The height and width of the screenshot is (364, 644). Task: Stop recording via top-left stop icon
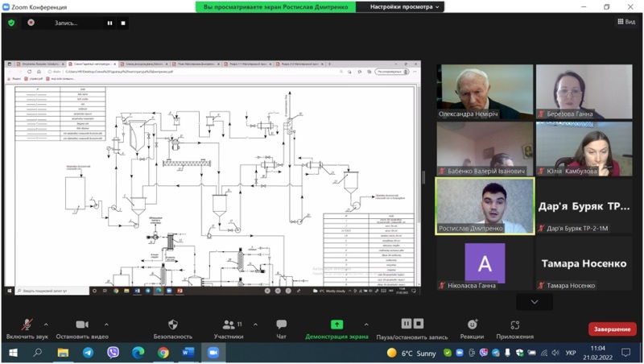pos(123,23)
